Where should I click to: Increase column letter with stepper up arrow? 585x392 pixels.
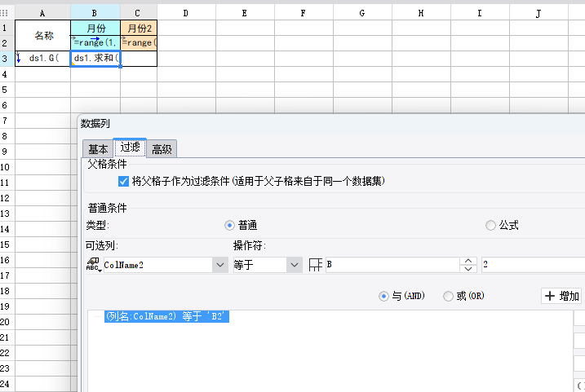[468, 262]
